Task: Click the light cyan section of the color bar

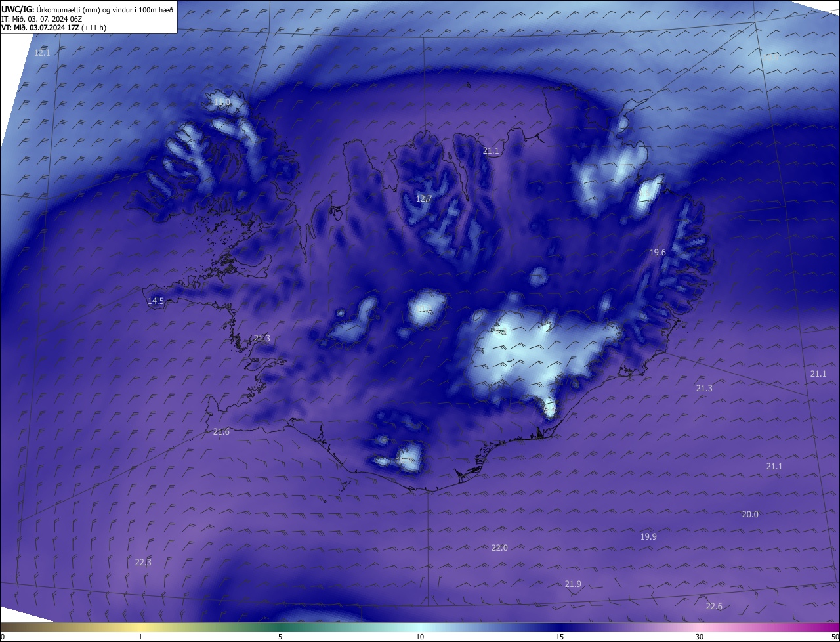Action: click(420, 627)
